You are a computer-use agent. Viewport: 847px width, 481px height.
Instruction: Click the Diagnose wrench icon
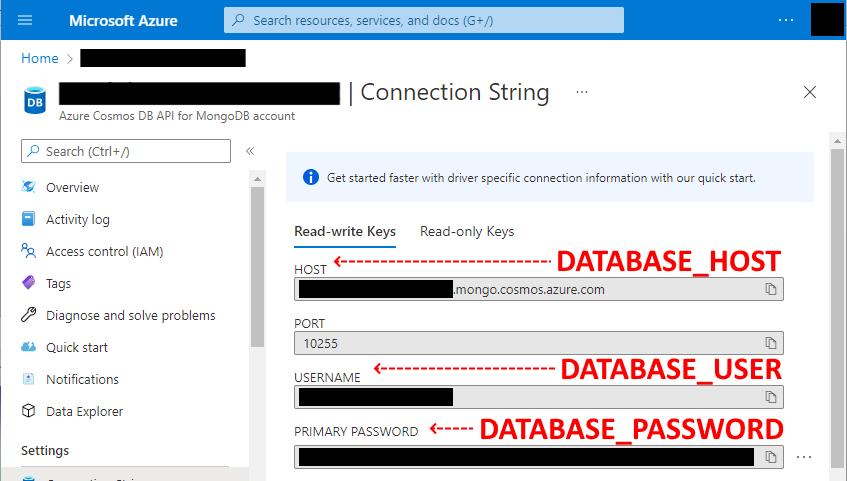[29, 315]
